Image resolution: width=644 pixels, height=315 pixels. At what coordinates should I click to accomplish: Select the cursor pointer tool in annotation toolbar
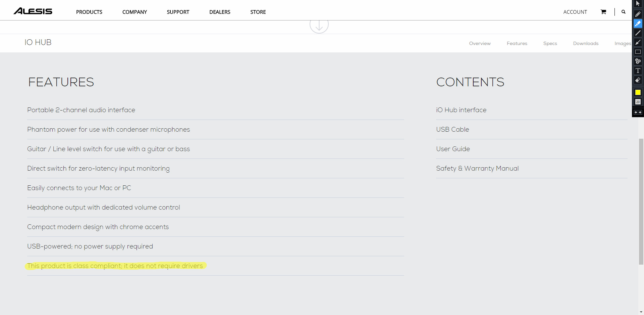638,4
